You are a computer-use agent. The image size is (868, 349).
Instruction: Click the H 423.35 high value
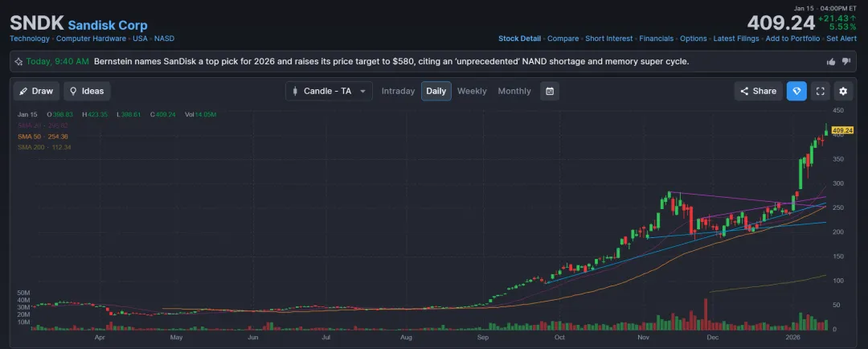click(95, 115)
